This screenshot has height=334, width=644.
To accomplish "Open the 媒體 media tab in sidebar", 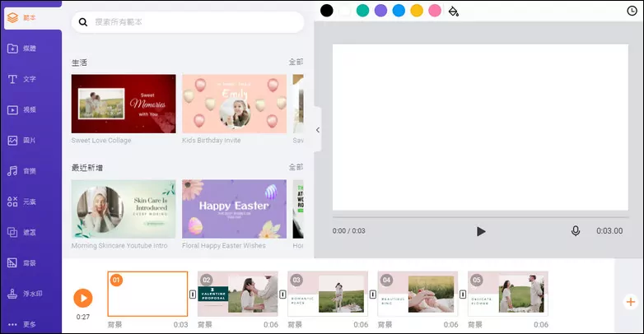I will point(22,49).
